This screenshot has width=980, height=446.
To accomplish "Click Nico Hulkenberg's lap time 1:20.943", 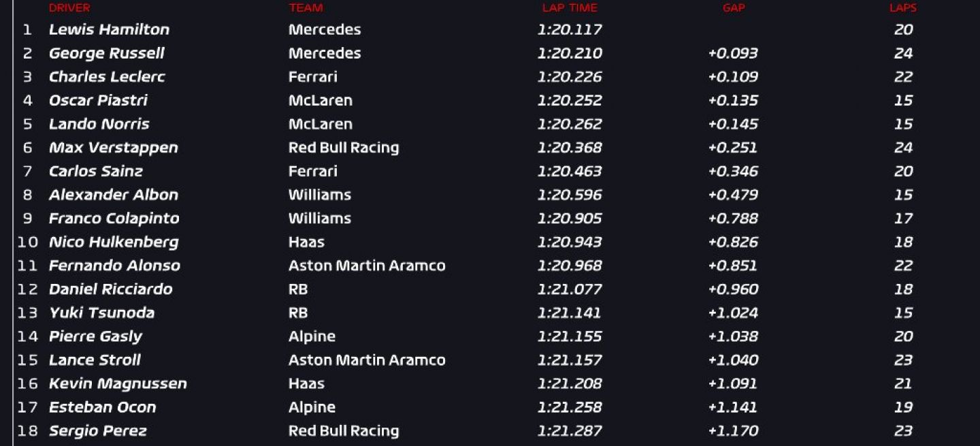I will click(x=570, y=242).
